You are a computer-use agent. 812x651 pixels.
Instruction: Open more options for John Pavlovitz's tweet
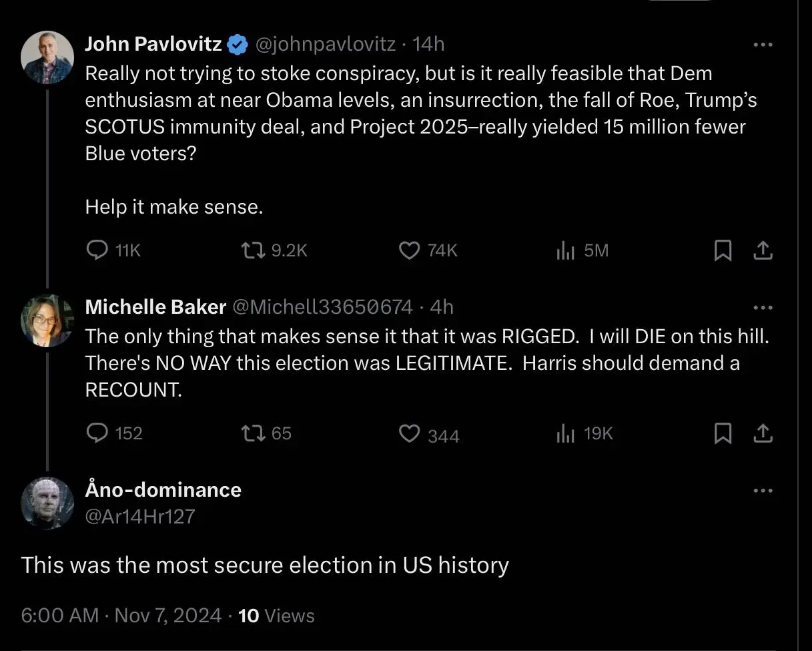(x=763, y=45)
